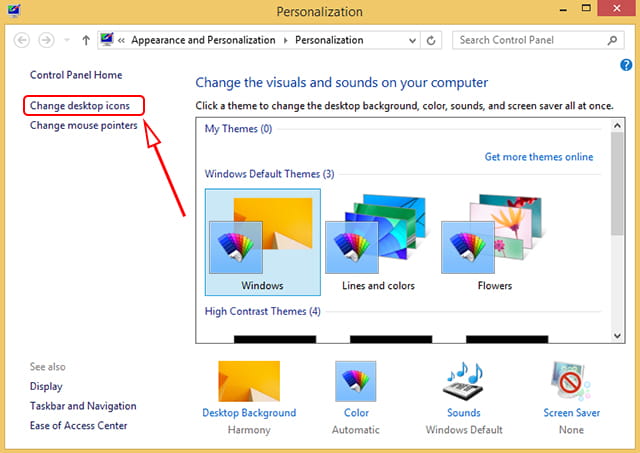This screenshot has height=453, width=640.
Task: Click the Personalization breadcrumb segment
Action: point(329,40)
